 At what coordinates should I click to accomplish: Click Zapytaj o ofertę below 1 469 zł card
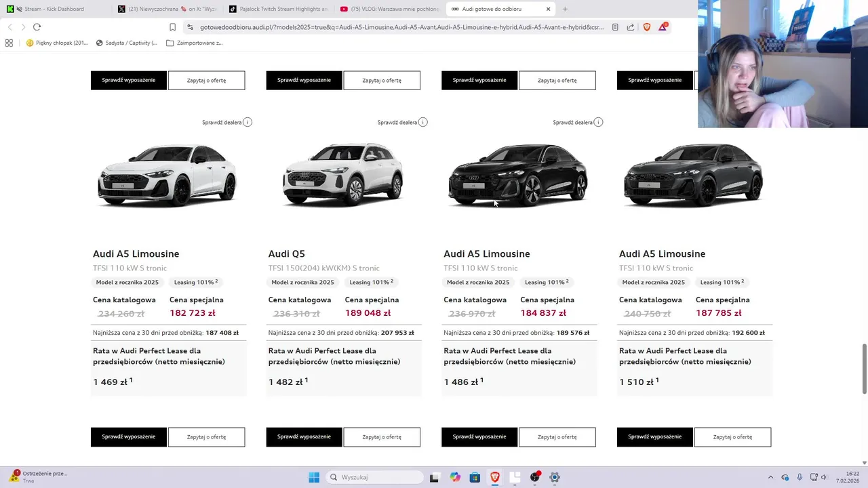pos(207,437)
